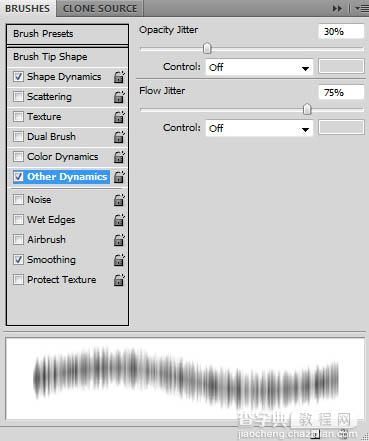
Task: Enable the Scattering checkbox
Action: tap(18, 97)
